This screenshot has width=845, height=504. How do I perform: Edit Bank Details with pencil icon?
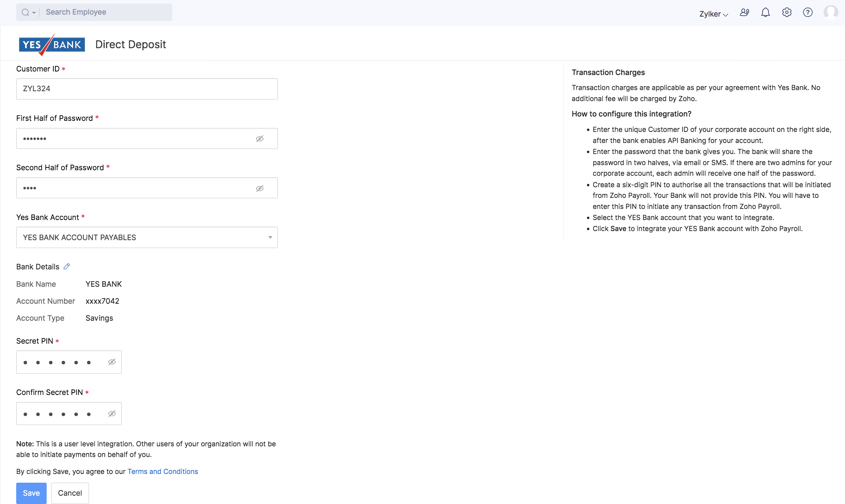(67, 267)
